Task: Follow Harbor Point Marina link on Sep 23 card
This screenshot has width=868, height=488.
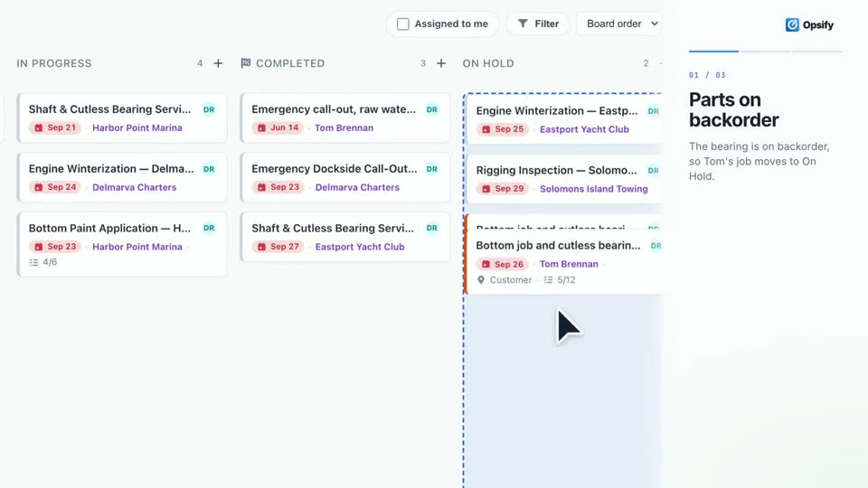Action: (x=137, y=247)
